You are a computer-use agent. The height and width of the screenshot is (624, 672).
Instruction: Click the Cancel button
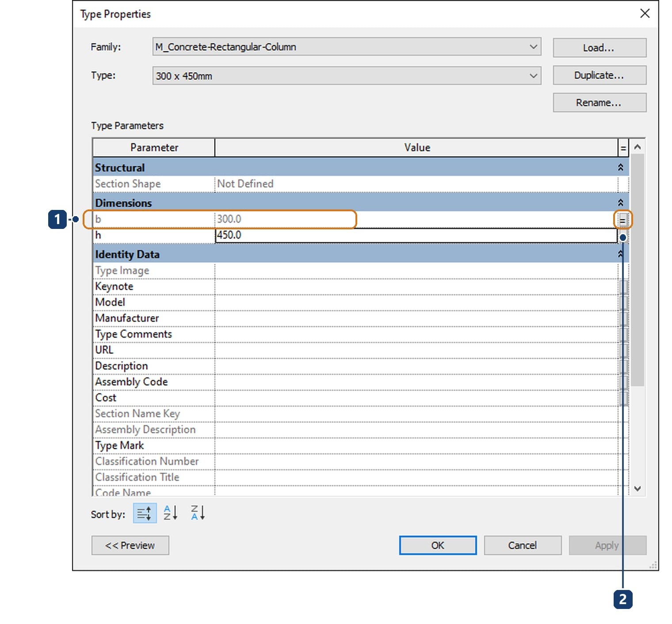[523, 545]
